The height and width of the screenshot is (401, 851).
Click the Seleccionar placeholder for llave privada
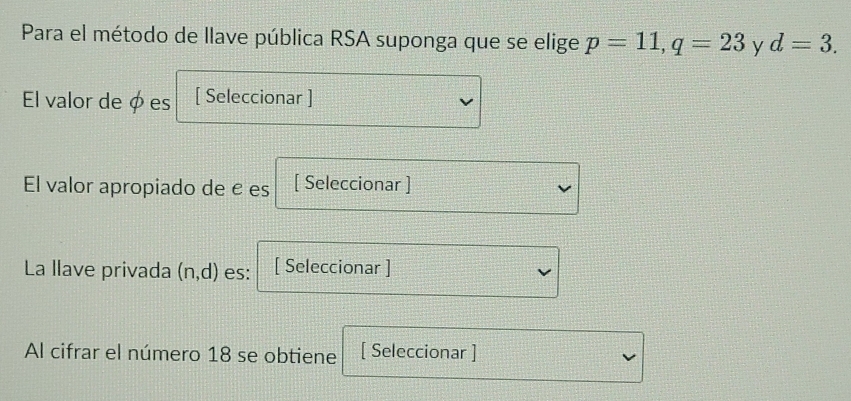(333, 268)
